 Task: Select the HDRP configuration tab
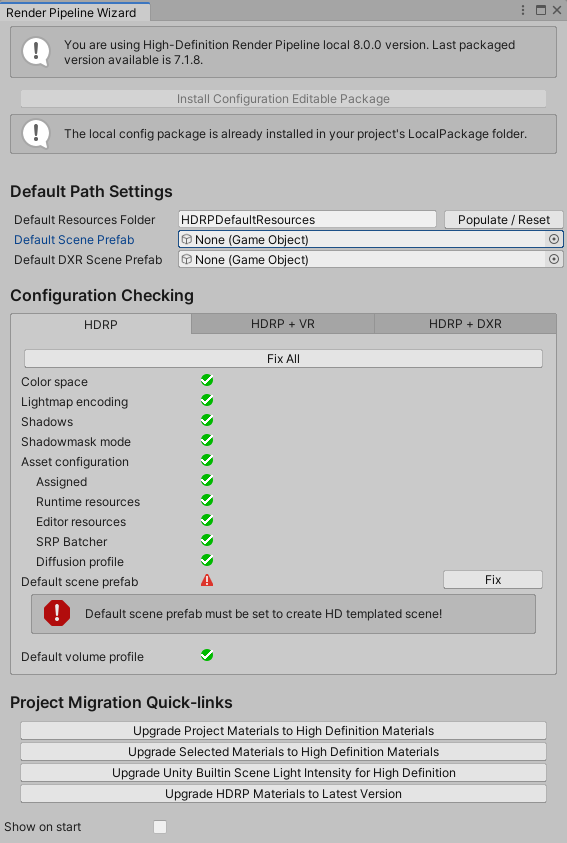[x=101, y=324]
